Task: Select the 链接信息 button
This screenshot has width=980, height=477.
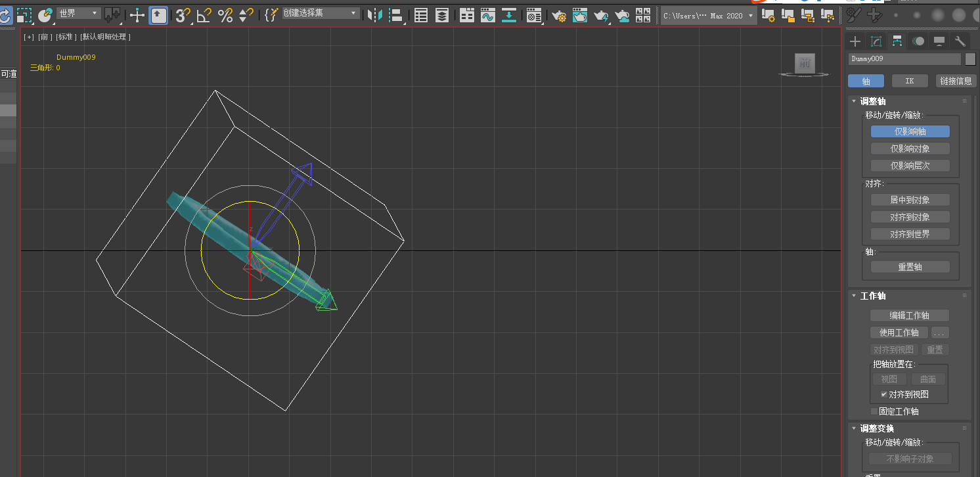Action: tap(956, 81)
